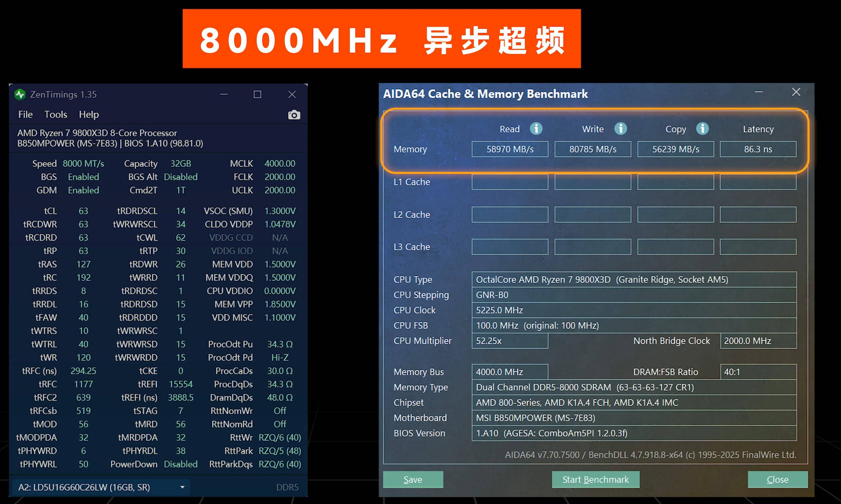
Task: Click the L1 Cache Read empty field
Action: point(510,182)
